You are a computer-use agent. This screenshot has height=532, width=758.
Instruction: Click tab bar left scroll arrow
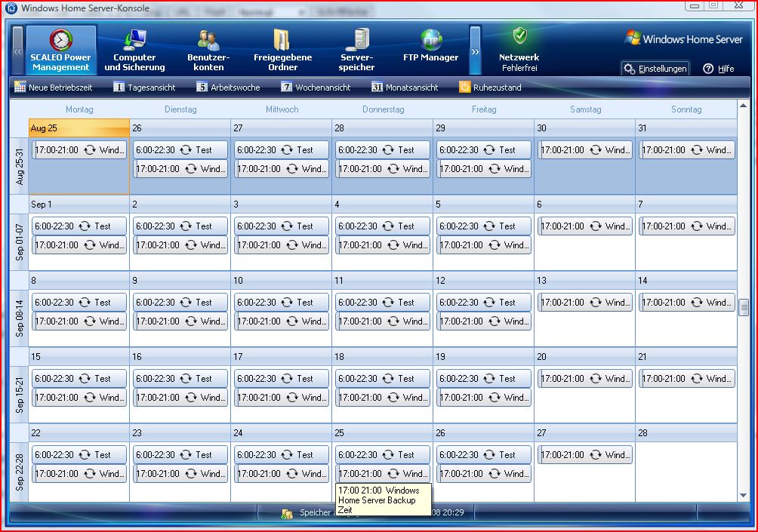click(x=17, y=51)
